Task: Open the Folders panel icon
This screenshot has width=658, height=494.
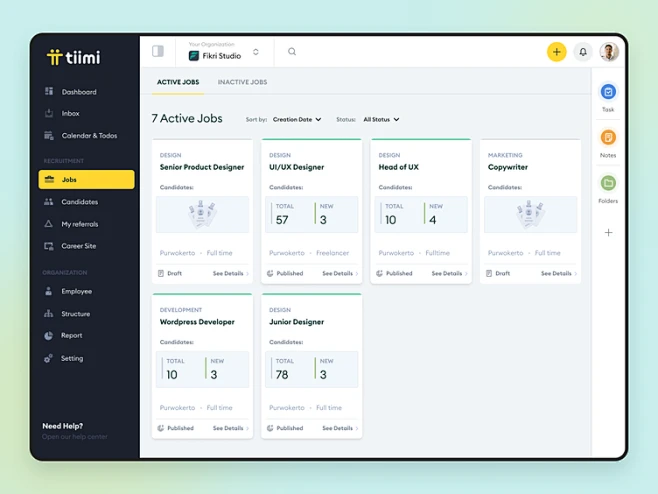Action: [608, 183]
